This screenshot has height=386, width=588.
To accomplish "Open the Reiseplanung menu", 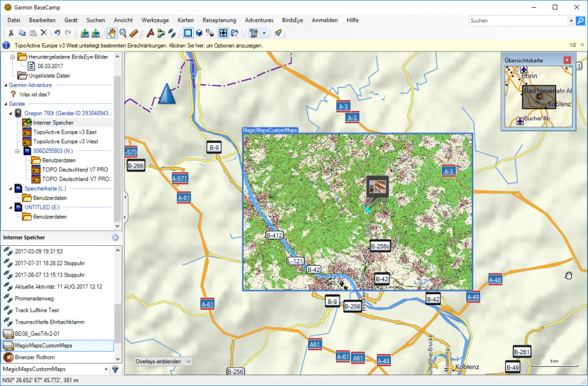I will (219, 20).
